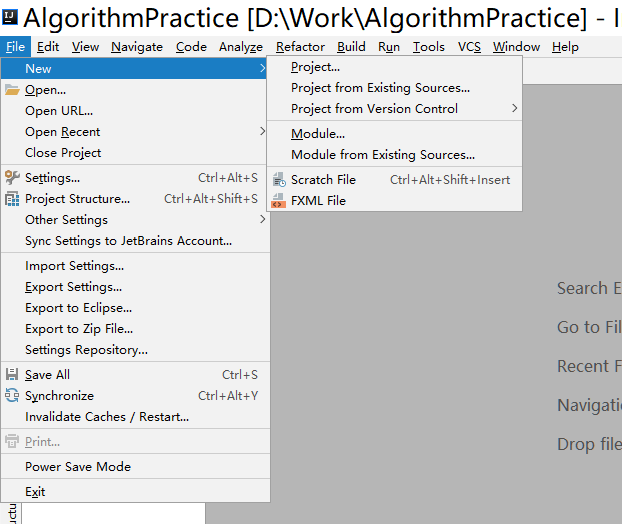622x524 pixels.
Task: Select Module from Existing Sources...
Action: click(x=382, y=155)
